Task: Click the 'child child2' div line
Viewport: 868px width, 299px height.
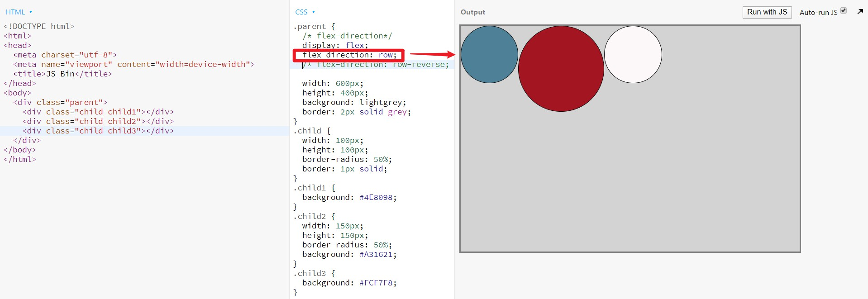Action: 98,122
